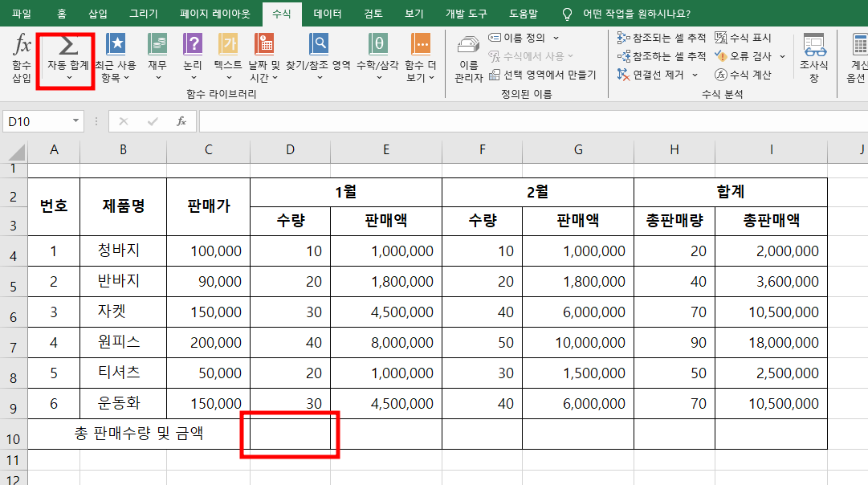Switch to the Data (데이터) tab
The width and height of the screenshot is (868, 485).
coord(327,14)
